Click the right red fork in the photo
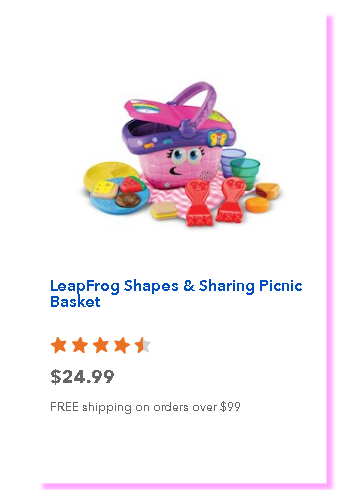The height and width of the screenshot is (490, 362). (x=231, y=199)
